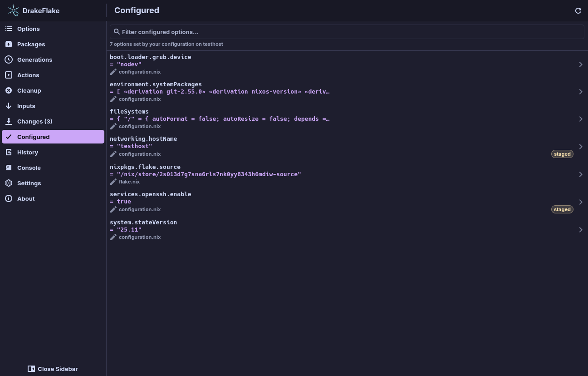The image size is (588, 376).
Task: Click the Settings gear icon
Action: 9,183
